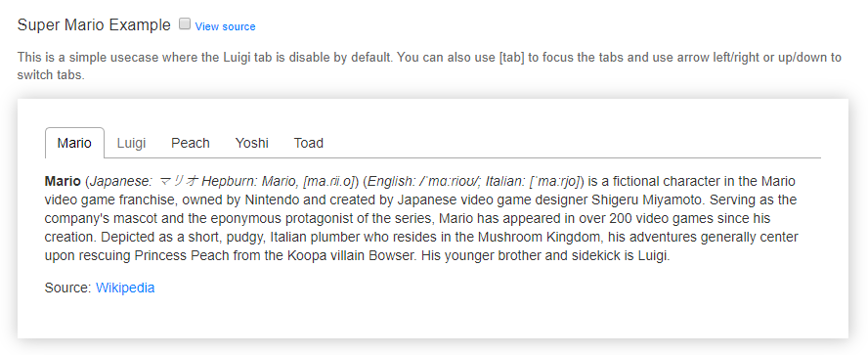Viewport: 868px width, 355px height.
Task: Switch to the Peach tab
Action: 191,143
